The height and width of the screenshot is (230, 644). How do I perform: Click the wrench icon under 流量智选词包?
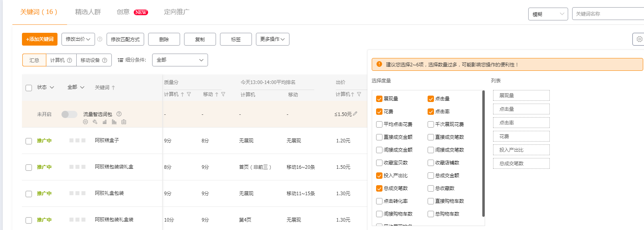(x=95, y=122)
